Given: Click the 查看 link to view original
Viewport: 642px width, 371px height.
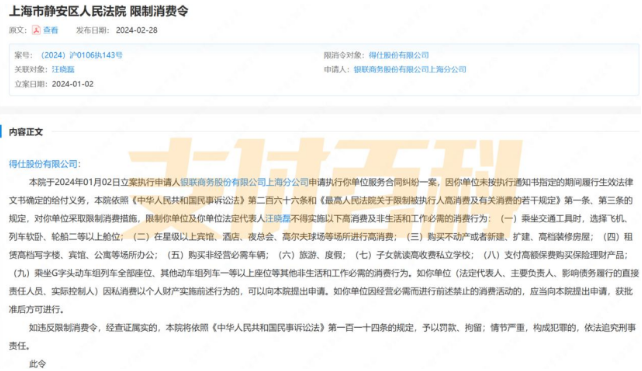Looking at the screenshot, I should tap(51, 30).
